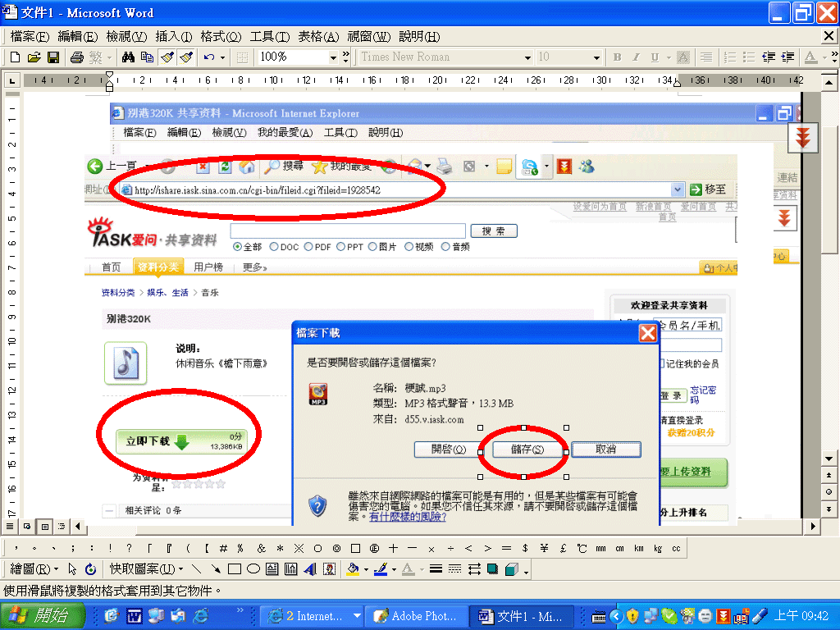Switch to Web Layout view button
This screenshot has width=840, height=630.
pyautogui.click(x=27, y=527)
